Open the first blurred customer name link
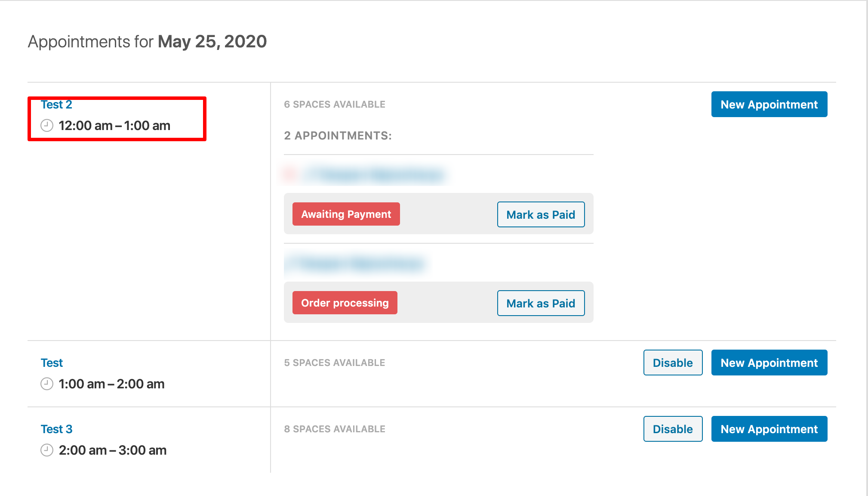This screenshot has height=496, width=868. coord(374,175)
